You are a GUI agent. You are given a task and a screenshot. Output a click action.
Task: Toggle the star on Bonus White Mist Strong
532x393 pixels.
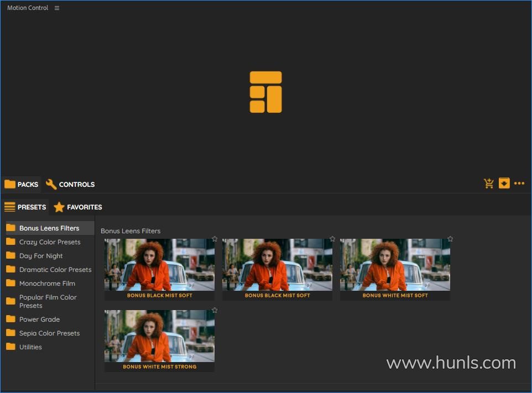point(215,310)
